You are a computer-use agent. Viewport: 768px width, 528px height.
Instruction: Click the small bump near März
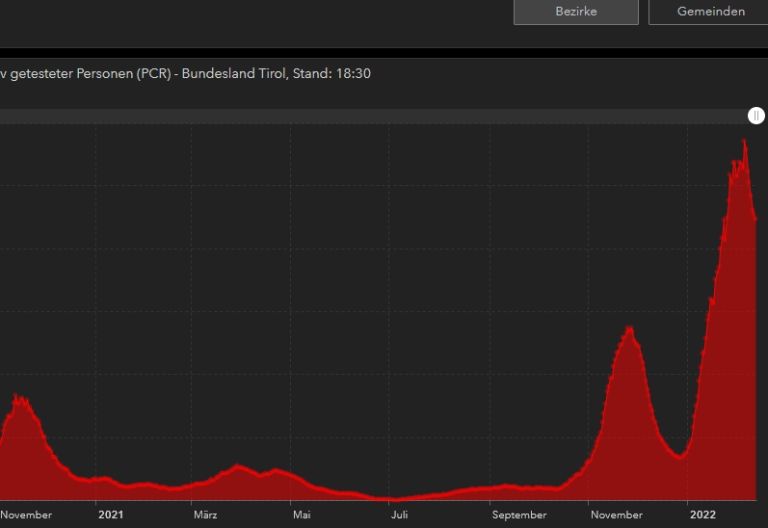tap(237, 466)
